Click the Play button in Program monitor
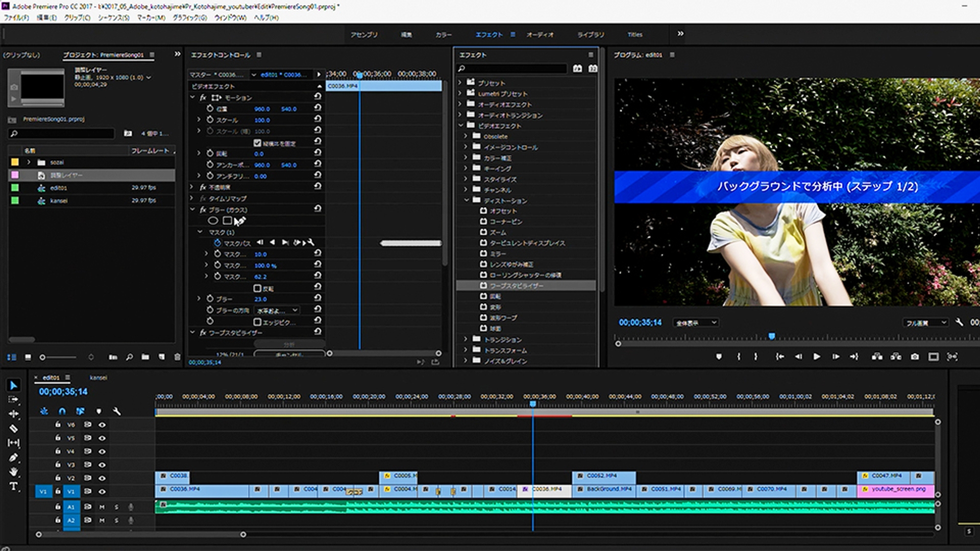This screenshot has width=980, height=551. click(817, 357)
